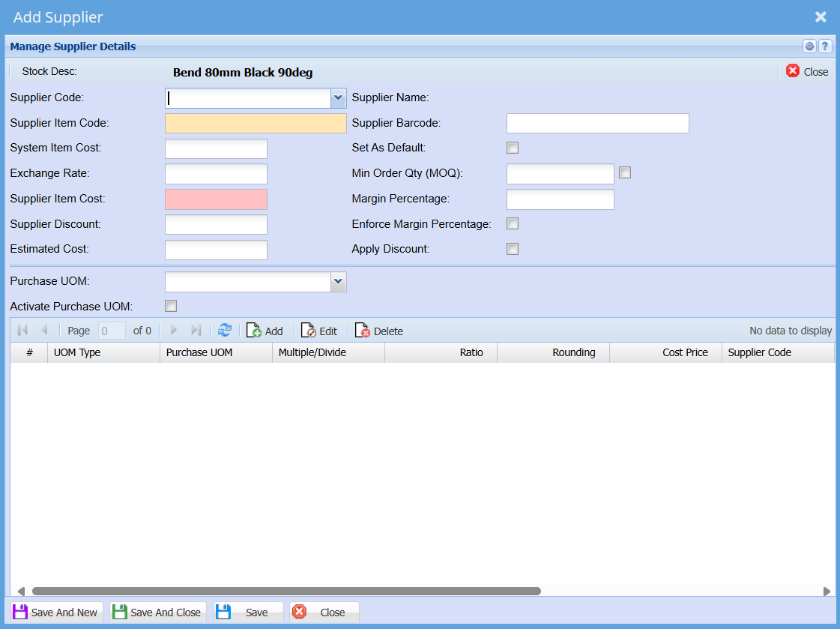The height and width of the screenshot is (629, 840).
Task: Click Save And Close button
Action: click(x=157, y=612)
